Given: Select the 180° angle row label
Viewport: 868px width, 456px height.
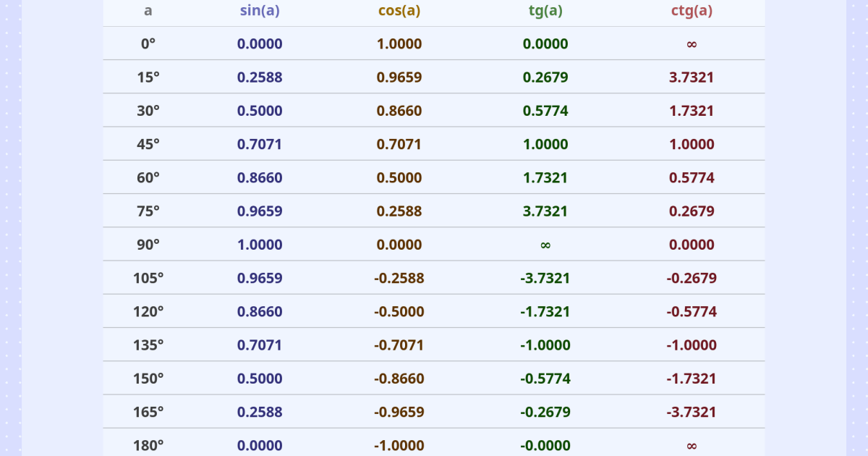Looking at the screenshot, I should pyautogui.click(x=148, y=445).
